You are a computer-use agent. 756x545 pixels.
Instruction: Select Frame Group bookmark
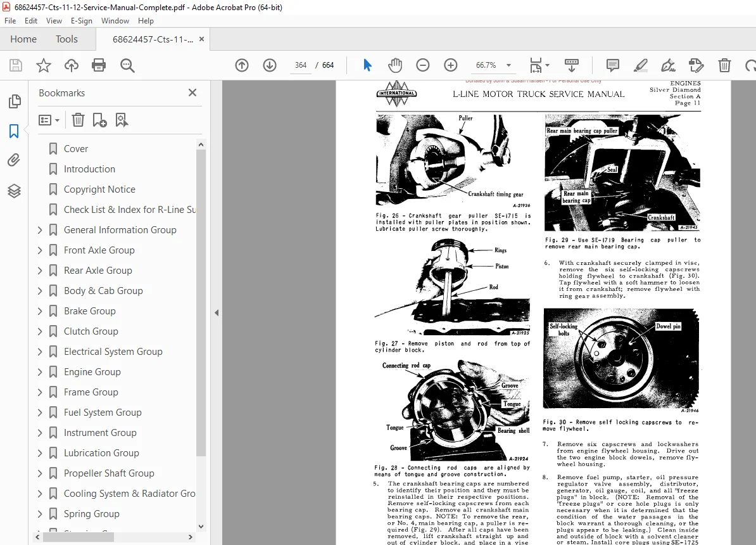pyautogui.click(x=91, y=392)
